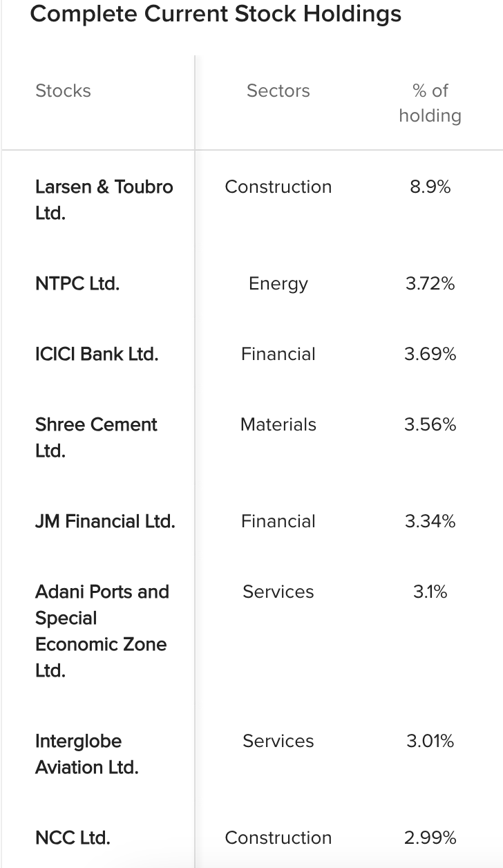This screenshot has height=868, width=503.
Task: Open the Shree Cement Ltd. holding
Action: click(96, 437)
